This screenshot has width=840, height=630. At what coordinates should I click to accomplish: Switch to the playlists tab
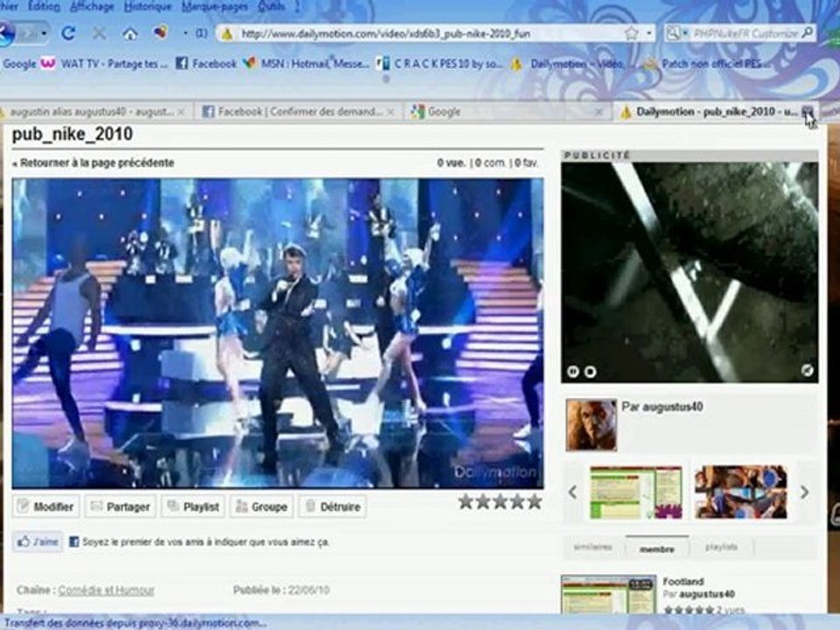click(x=721, y=548)
